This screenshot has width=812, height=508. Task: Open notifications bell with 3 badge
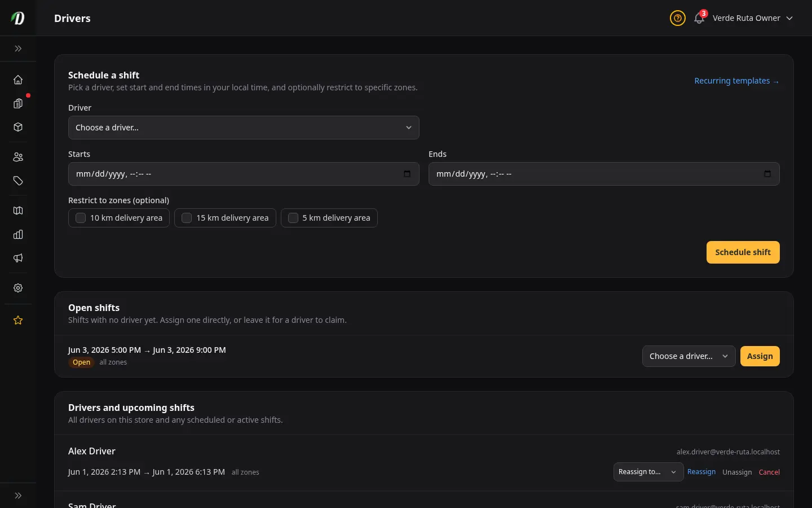(699, 18)
